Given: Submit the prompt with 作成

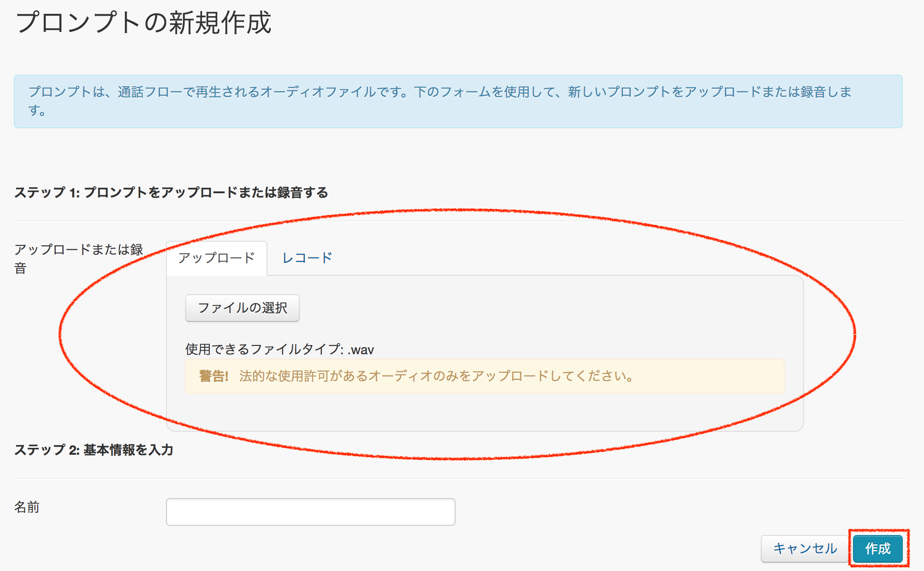Looking at the screenshot, I should coord(877,549).
